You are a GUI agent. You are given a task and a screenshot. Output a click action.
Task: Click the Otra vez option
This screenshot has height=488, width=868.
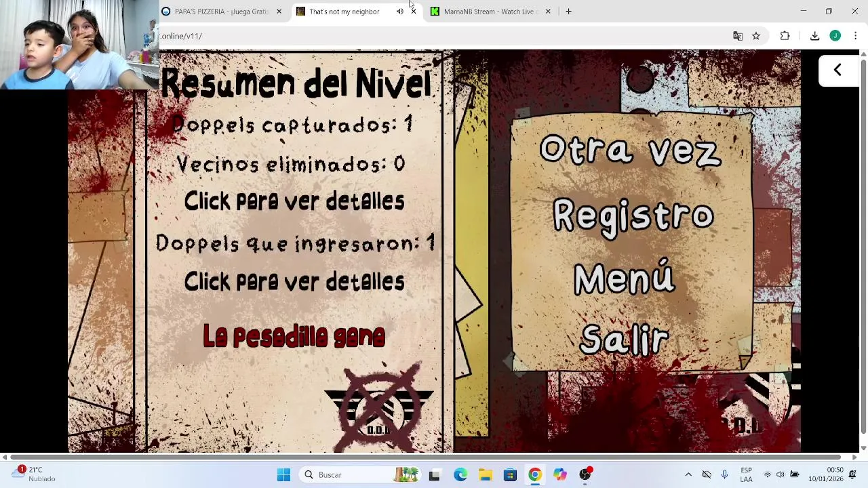(x=629, y=150)
